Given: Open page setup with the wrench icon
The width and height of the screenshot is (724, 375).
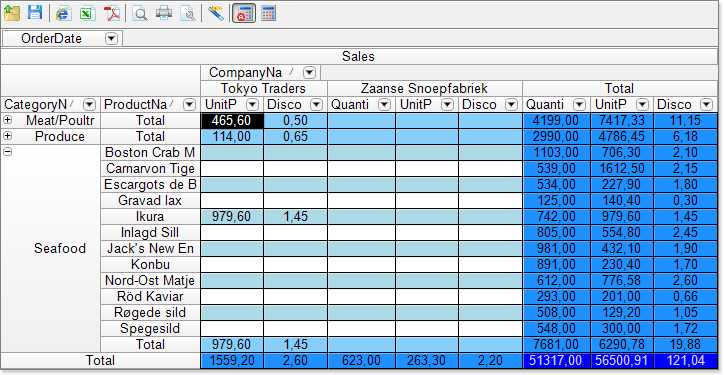Looking at the screenshot, I should 187,13.
